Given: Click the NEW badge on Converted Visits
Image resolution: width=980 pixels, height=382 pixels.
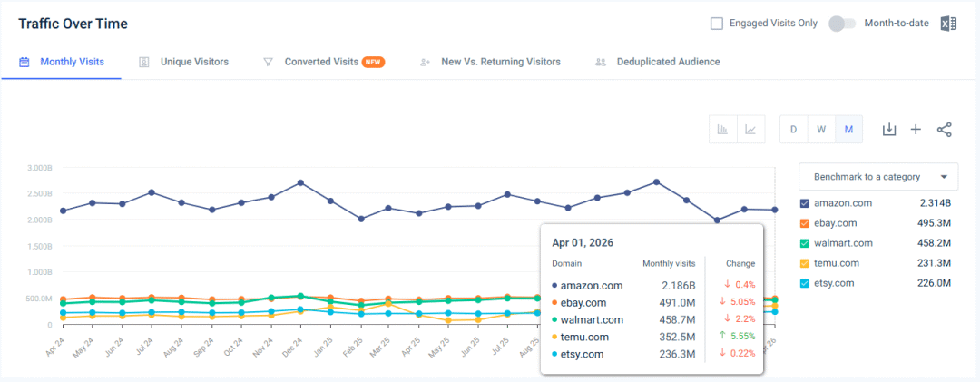Looking at the screenshot, I should [x=373, y=62].
